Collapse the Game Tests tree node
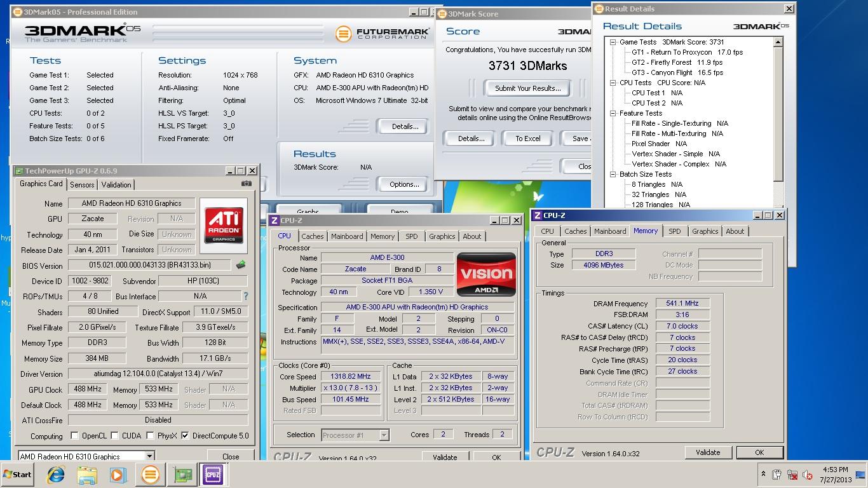 (613, 42)
